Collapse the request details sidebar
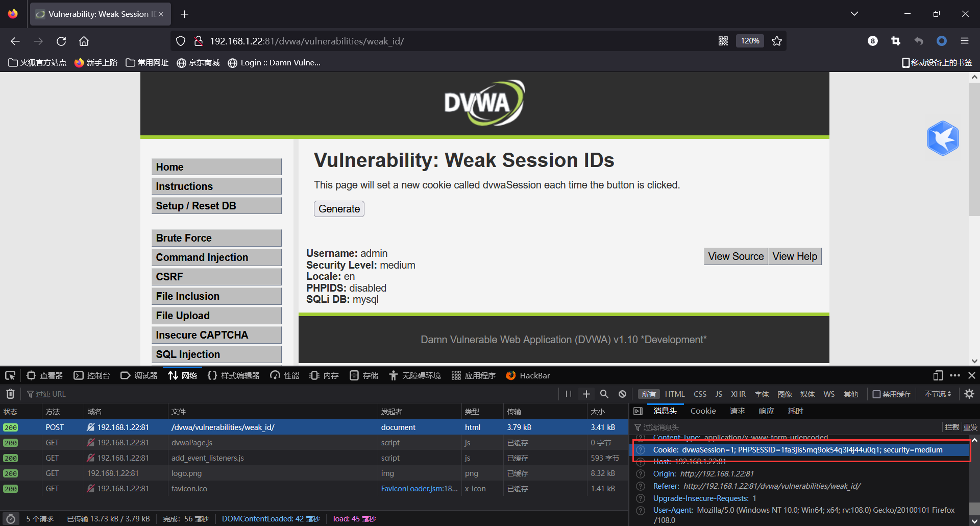980x526 pixels. 638,411
